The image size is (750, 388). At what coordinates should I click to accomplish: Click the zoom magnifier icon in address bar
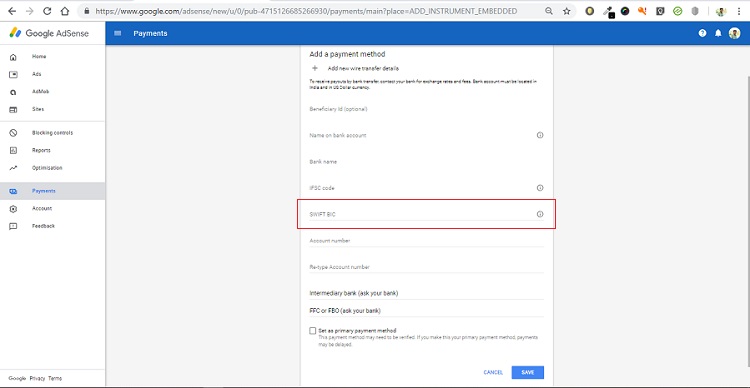pos(549,11)
